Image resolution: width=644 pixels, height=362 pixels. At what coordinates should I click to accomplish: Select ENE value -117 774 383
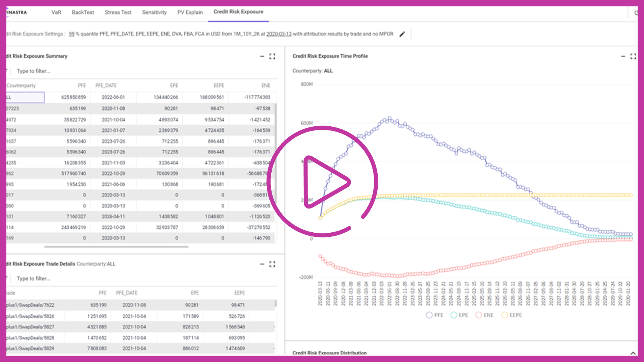click(257, 97)
